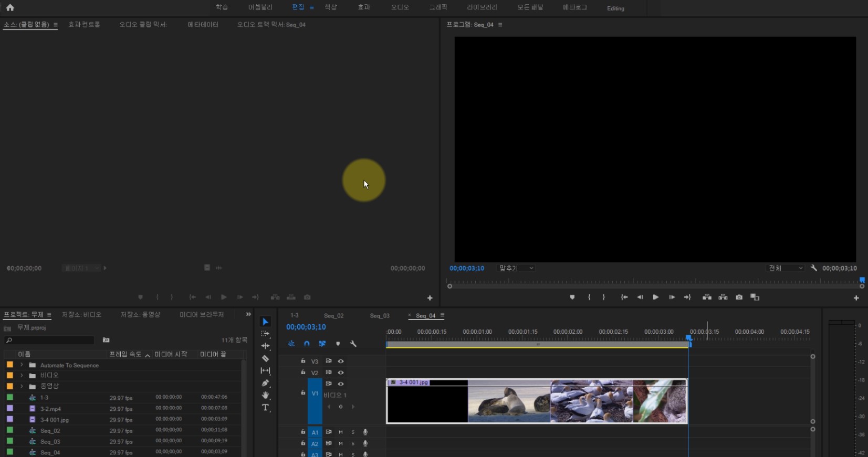Viewport: 868px width, 457px height.
Task: Click Export Frame camera icon in Program monitor
Action: [739, 297]
